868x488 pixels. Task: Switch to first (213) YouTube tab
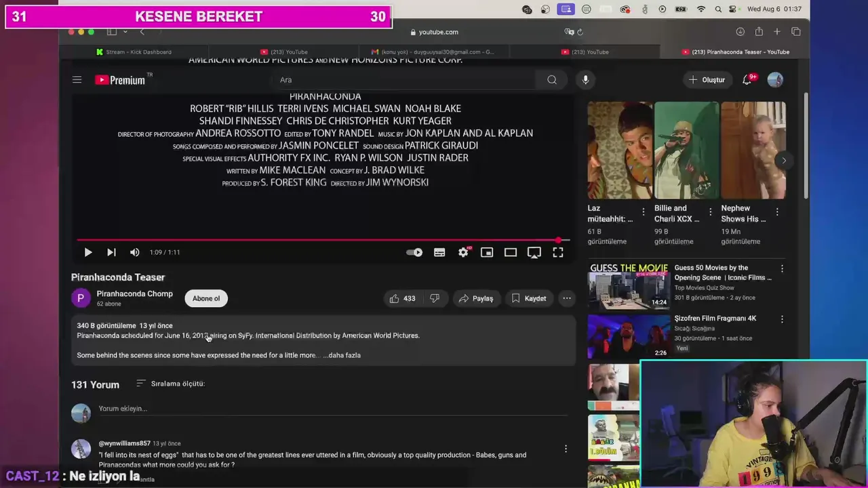(283, 52)
